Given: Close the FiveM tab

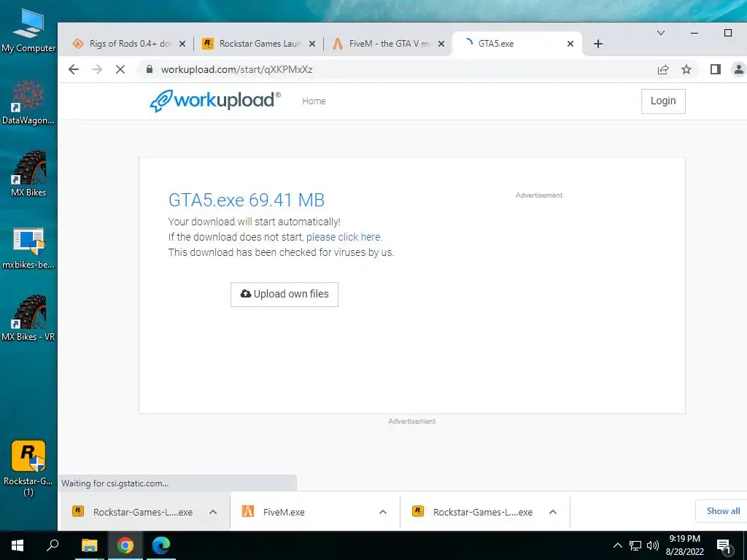Looking at the screenshot, I should coord(441,44).
